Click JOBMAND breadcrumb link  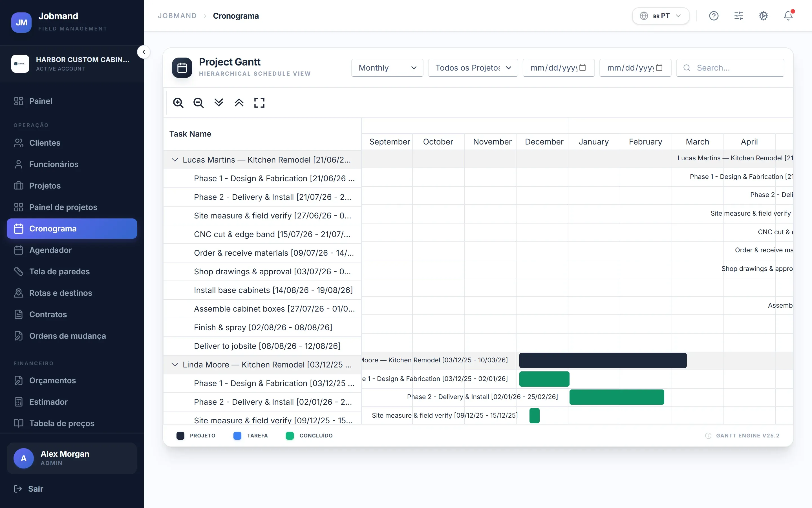177,16
